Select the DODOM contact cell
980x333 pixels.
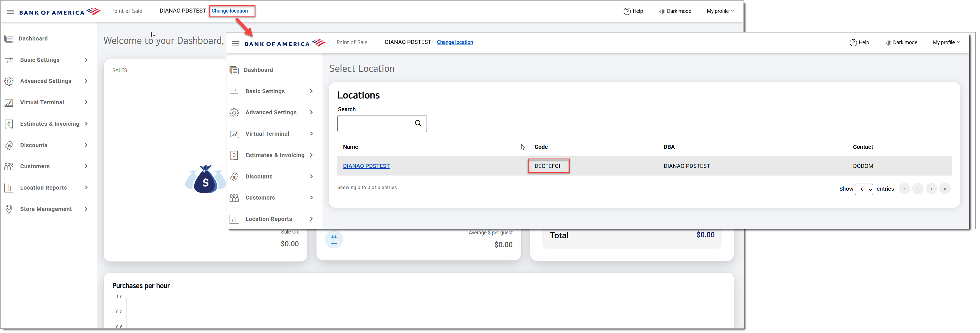click(863, 166)
